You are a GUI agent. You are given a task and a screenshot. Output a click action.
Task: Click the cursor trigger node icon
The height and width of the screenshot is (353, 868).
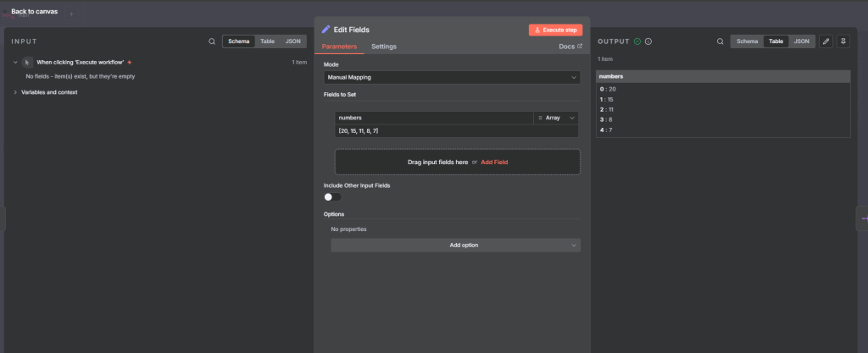[x=28, y=62]
